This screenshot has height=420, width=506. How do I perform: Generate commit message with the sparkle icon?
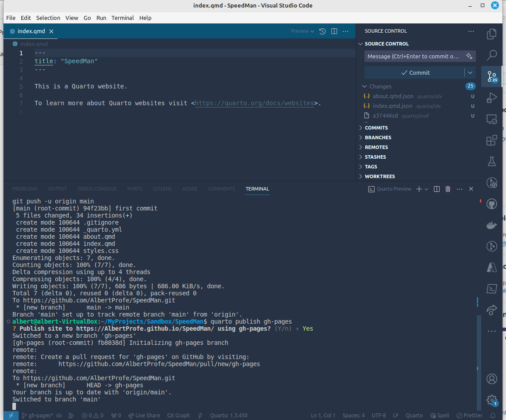pos(469,56)
